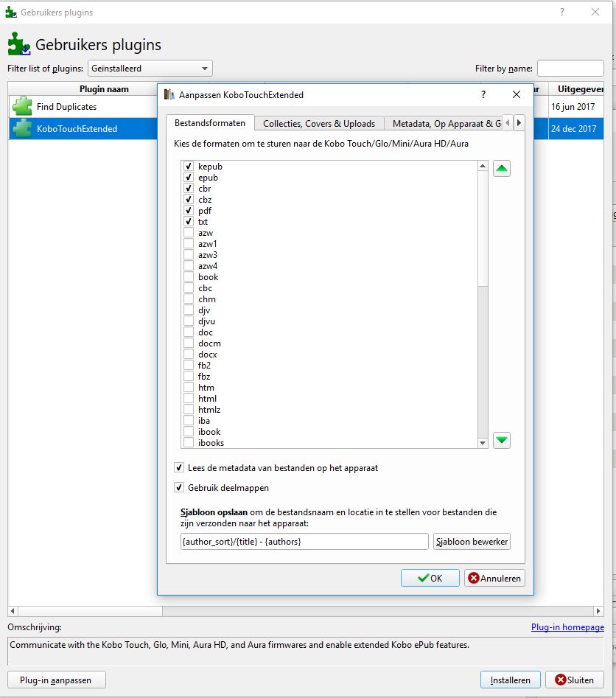Click format list scrollbar down arrow
616x698 pixels.
(483, 442)
